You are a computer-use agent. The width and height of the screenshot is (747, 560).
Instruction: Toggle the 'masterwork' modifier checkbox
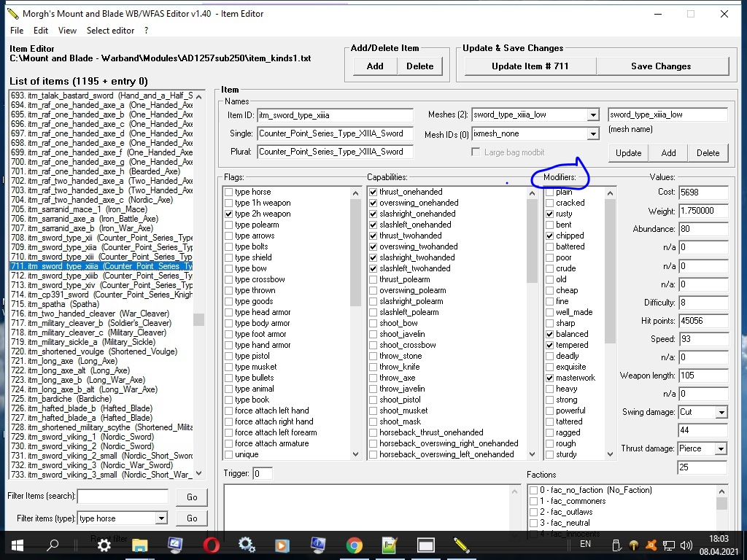[x=550, y=378]
